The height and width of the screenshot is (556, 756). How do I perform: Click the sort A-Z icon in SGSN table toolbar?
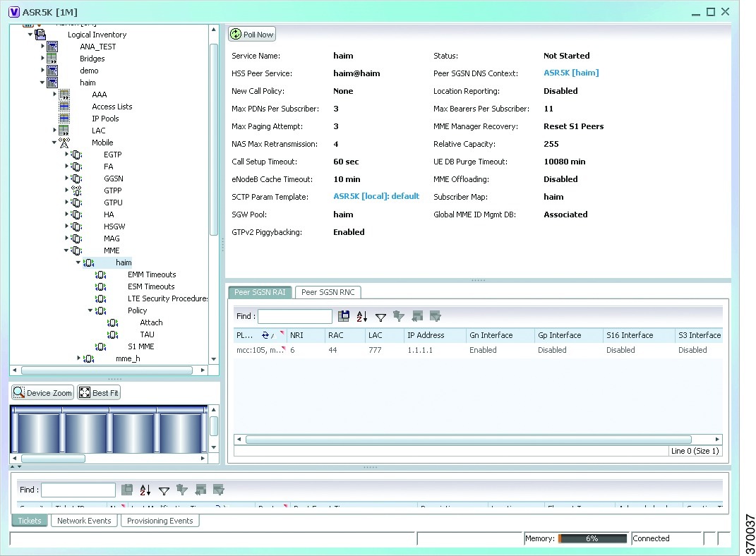[x=362, y=316]
